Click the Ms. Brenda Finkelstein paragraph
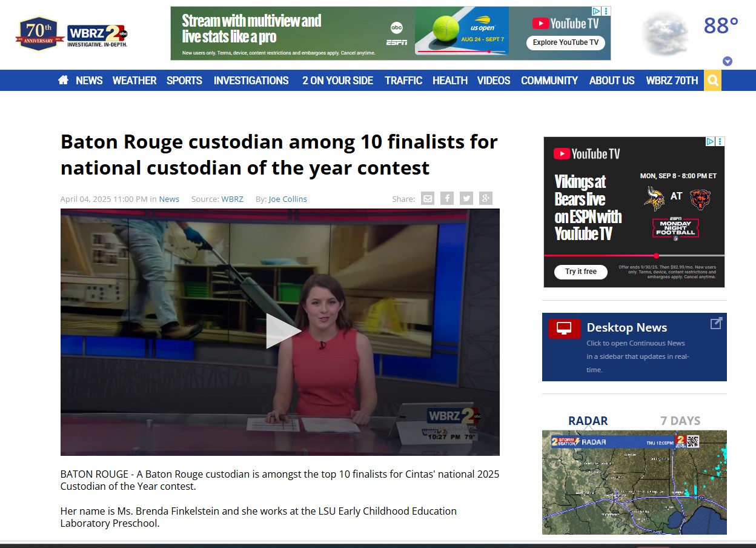The height and width of the screenshot is (548, 756). pos(259,517)
